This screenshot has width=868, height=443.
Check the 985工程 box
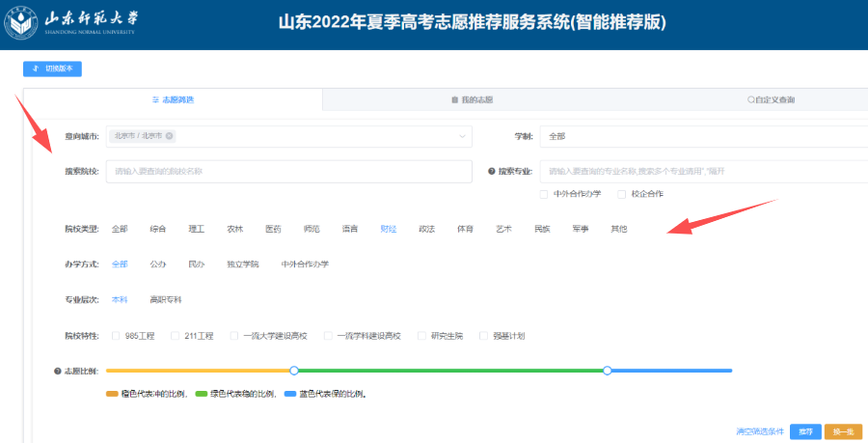[116, 336]
